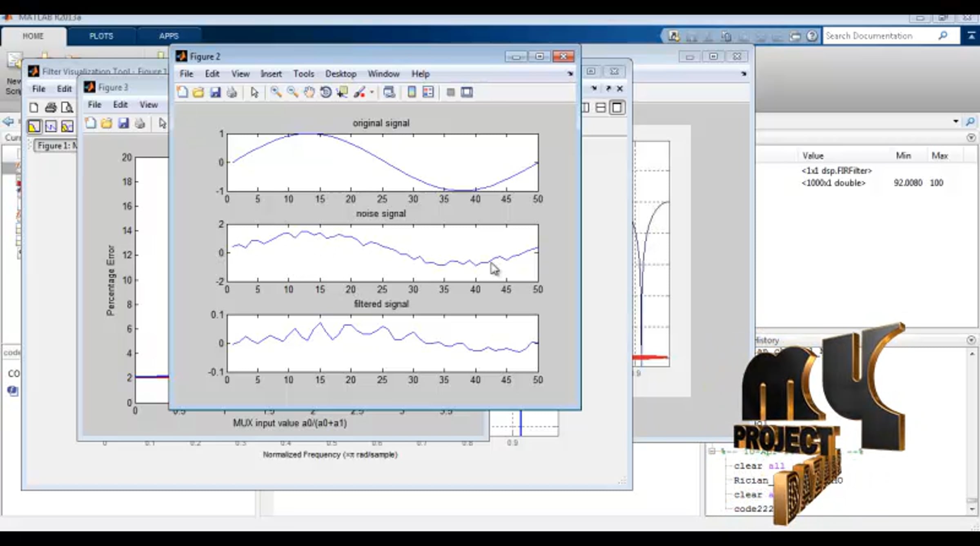This screenshot has width=980, height=546.
Task: Expand the Workspace panel actions arrow
Action: 971,138
